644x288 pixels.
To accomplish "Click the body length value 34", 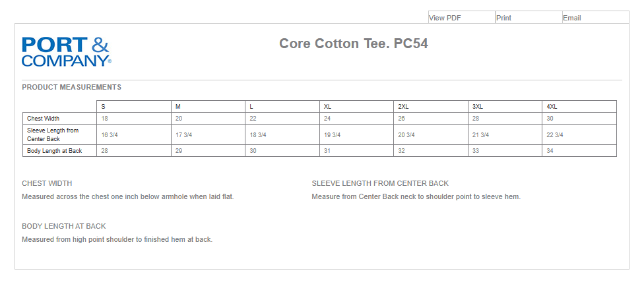I will pyautogui.click(x=550, y=151).
